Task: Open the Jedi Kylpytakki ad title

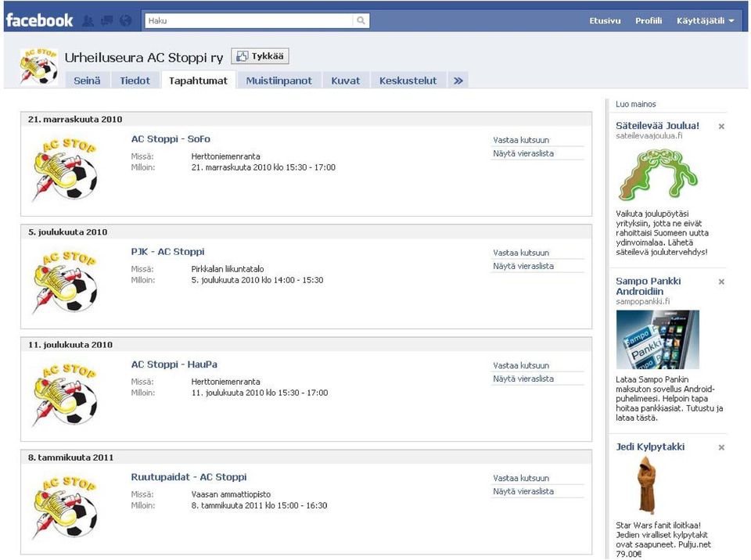Action: 650,447
